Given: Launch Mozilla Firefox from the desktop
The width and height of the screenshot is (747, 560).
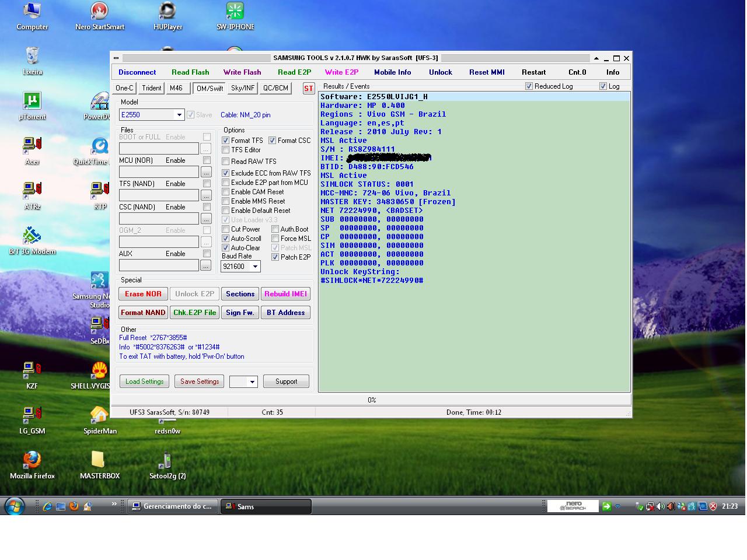Looking at the screenshot, I should [x=32, y=465].
